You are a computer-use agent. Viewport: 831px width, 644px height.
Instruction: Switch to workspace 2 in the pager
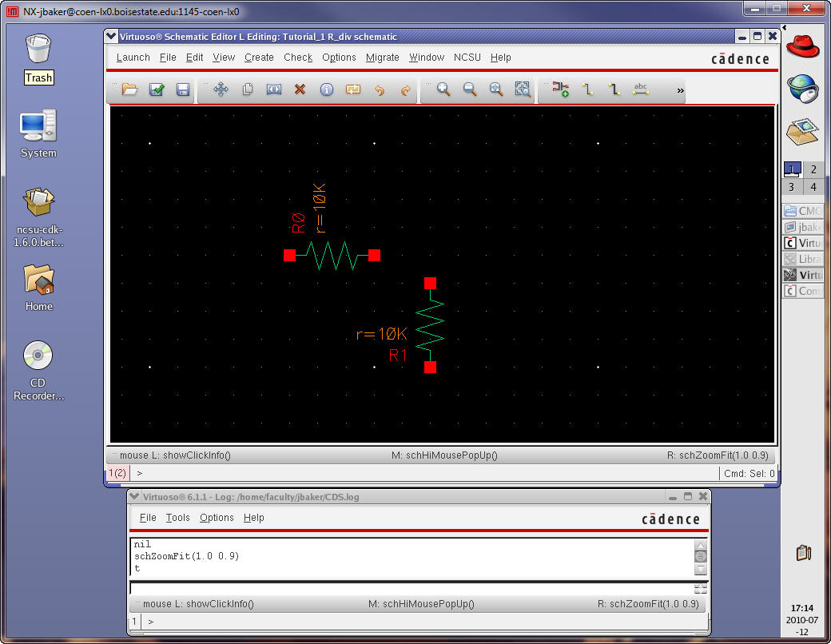tap(813, 169)
